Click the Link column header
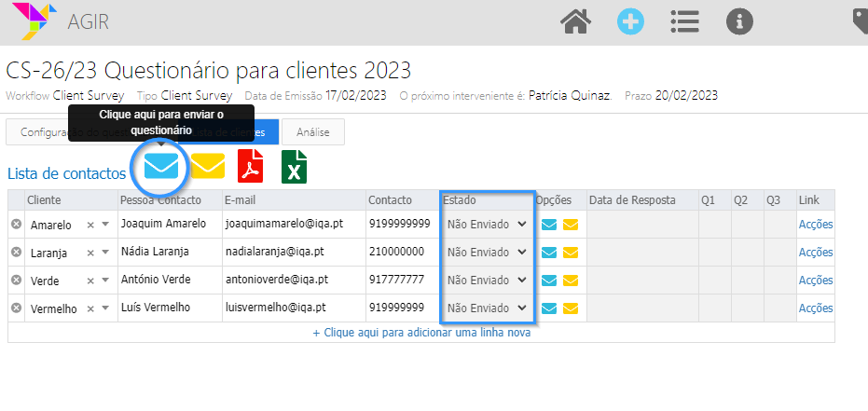 [x=816, y=199]
